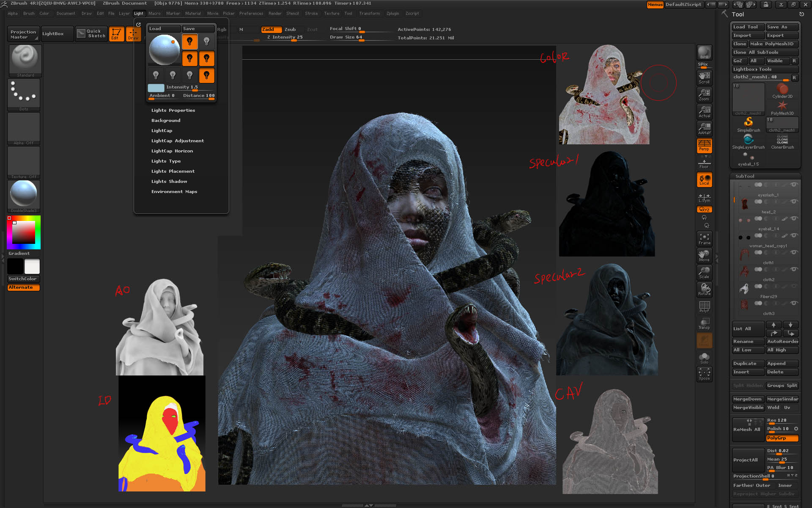Select the right-shelf Move icon

click(x=704, y=256)
